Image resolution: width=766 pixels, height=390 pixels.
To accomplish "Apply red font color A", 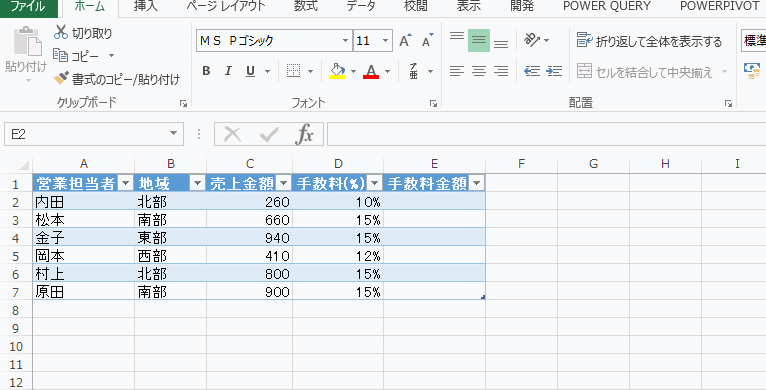I will (371, 71).
